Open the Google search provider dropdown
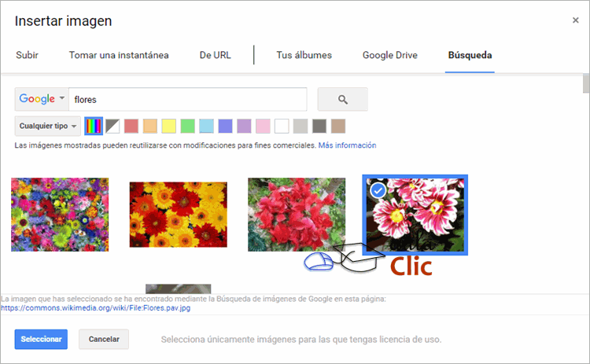Viewport: 590px width, 364px height. click(x=42, y=100)
